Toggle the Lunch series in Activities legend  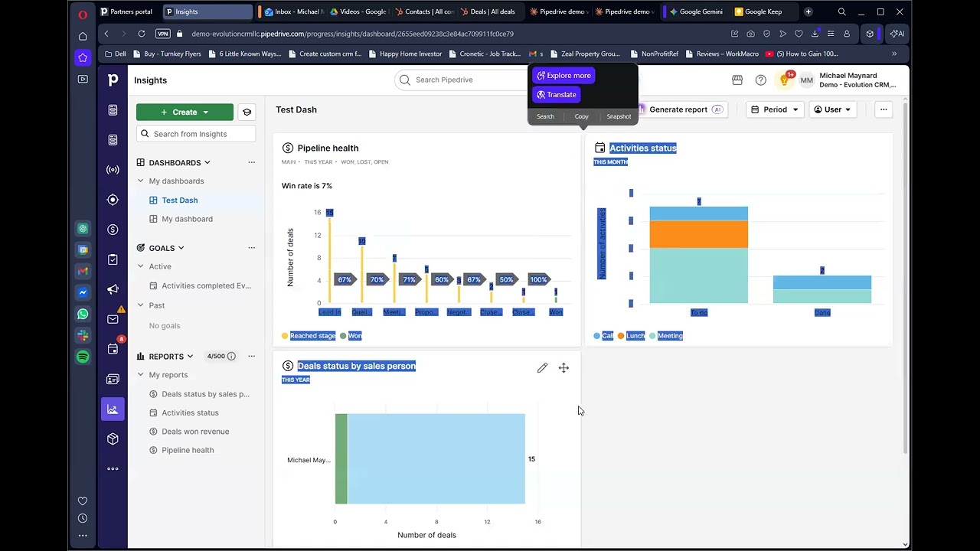pos(632,336)
